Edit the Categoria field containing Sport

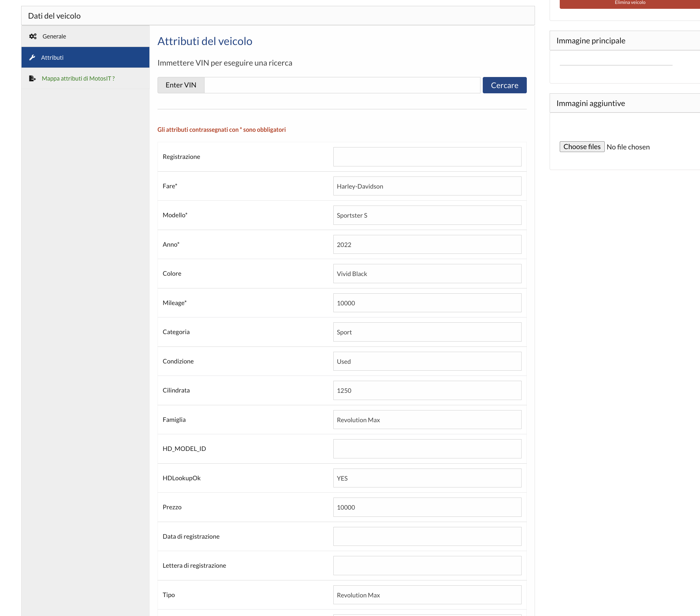[427, 331]
